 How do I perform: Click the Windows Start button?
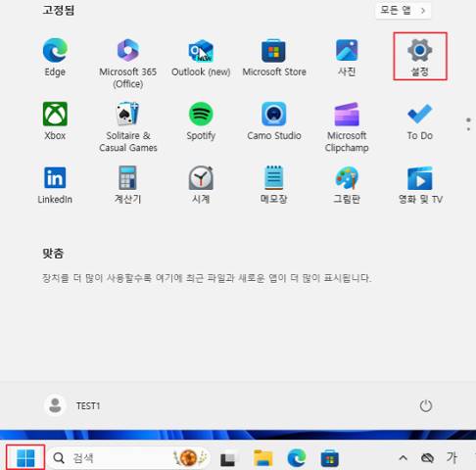25,458
